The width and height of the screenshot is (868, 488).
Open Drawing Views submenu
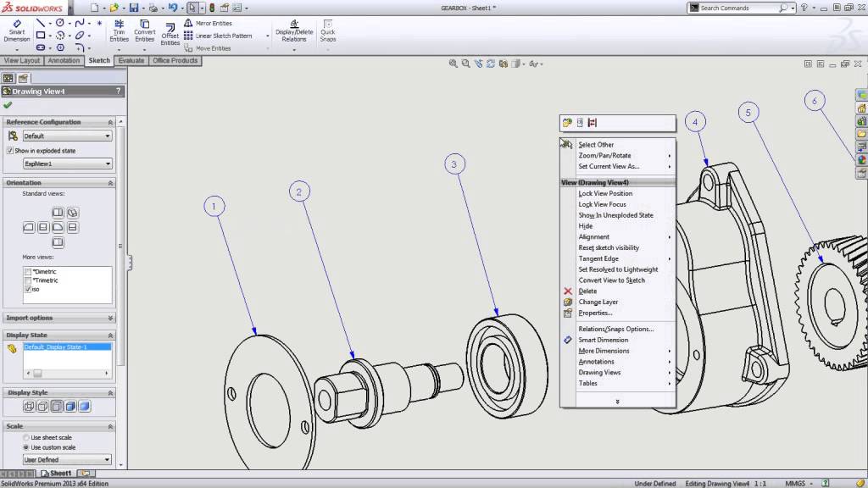point(617,373)
